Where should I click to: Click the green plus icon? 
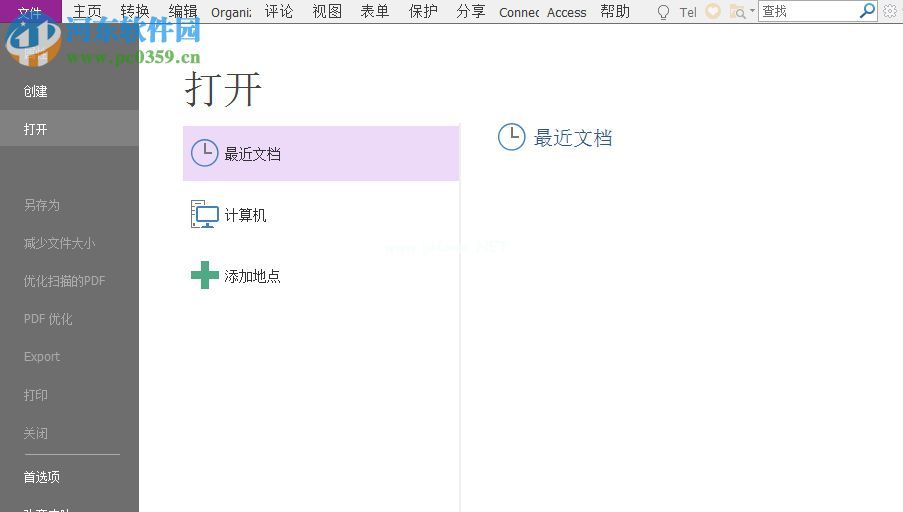(204, 275)
